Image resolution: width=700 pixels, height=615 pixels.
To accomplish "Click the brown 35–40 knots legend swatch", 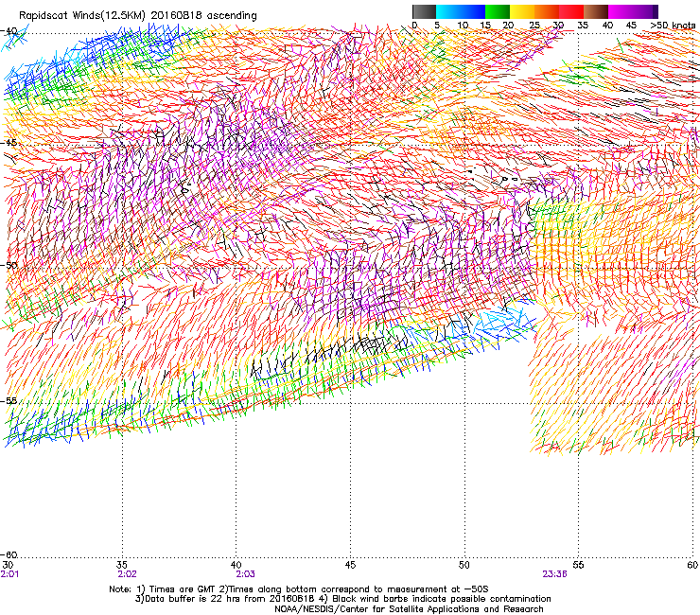I will [x=596, y=11].
